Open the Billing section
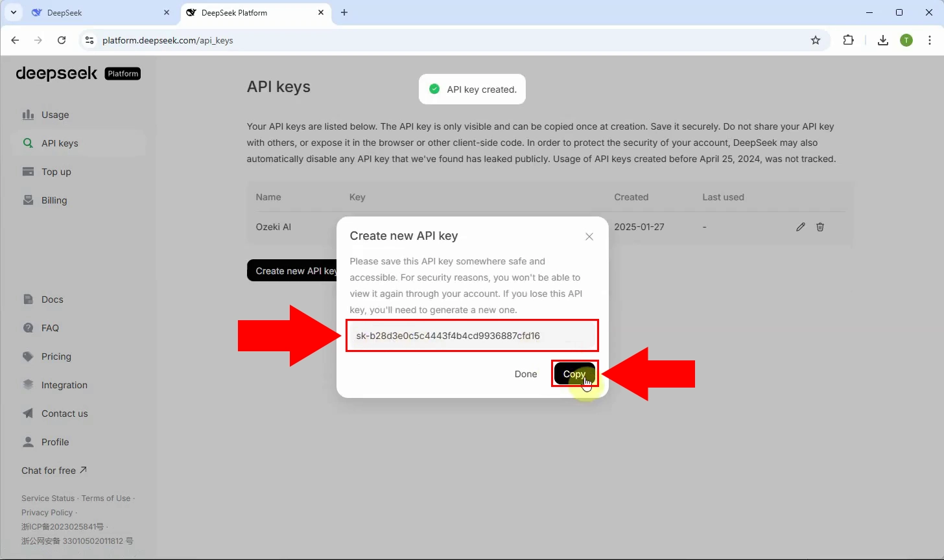The height and width of the screenshot is (560, 944). tap(78, 200)
